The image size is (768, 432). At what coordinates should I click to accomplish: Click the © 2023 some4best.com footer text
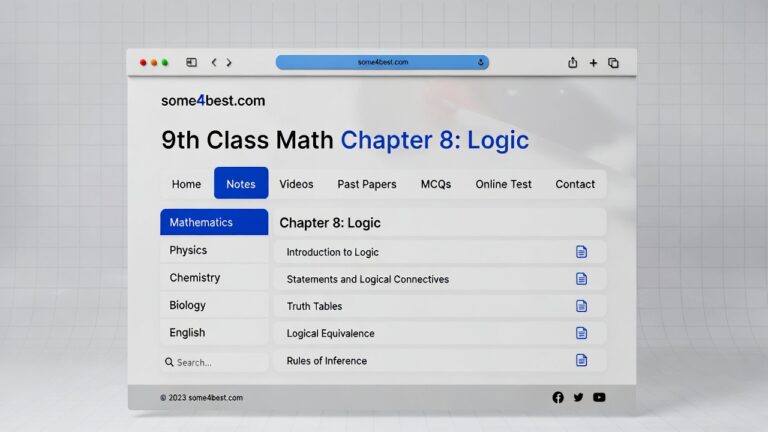point(201,398)
